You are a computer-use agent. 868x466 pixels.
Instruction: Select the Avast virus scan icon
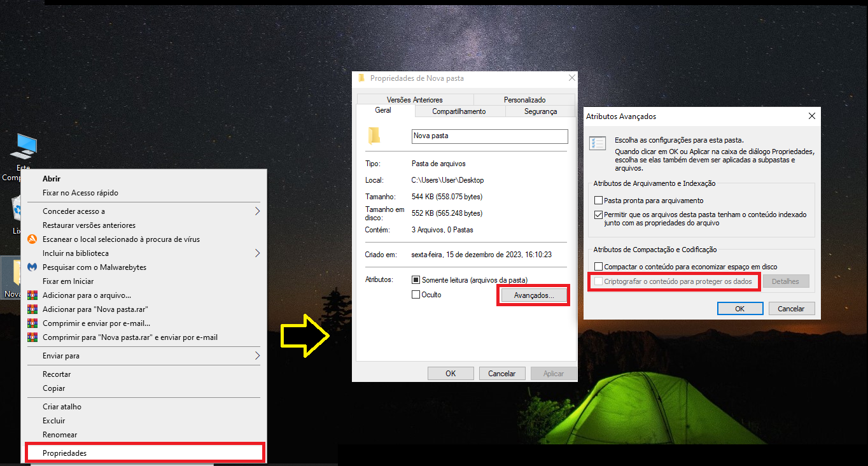coord(32,239)
